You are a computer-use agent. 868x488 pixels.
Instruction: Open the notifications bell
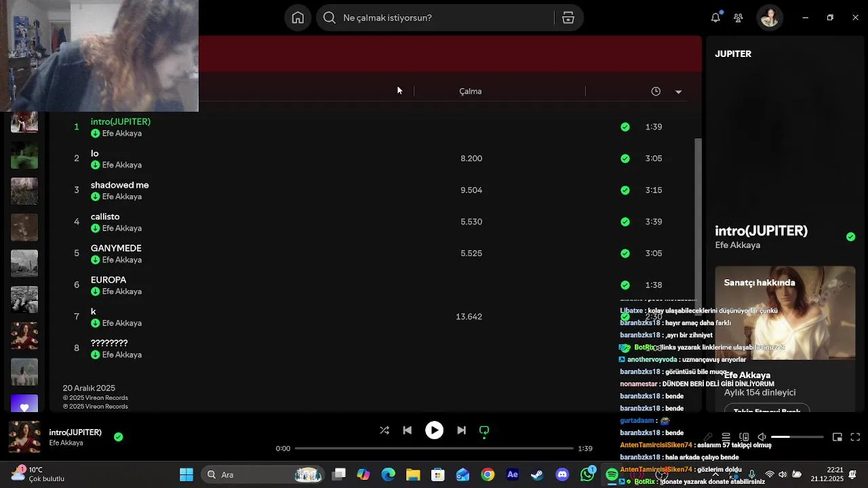[x=715, y=18]
